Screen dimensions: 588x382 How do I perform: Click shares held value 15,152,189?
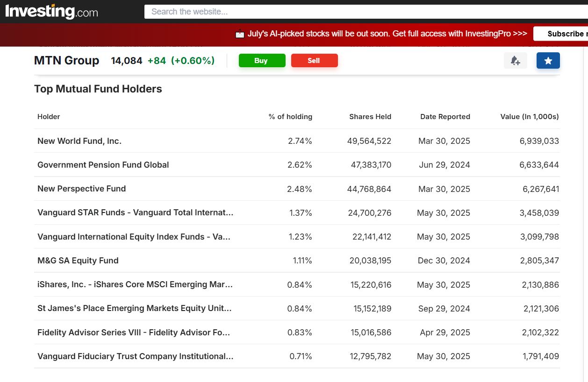[x=373, y=309]
